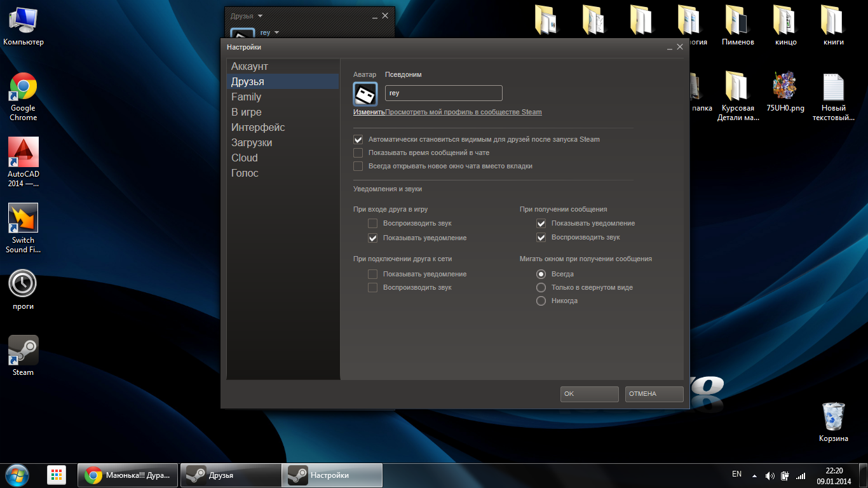
Task: Select Только в свернутом виде radio
Action: pyautogui.click(x=541, y=287)
